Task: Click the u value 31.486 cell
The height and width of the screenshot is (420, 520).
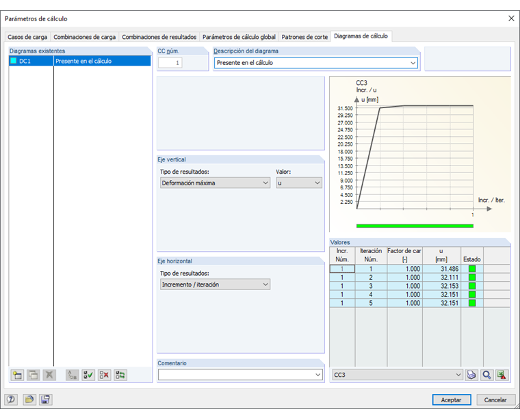Action: point(441,269)
